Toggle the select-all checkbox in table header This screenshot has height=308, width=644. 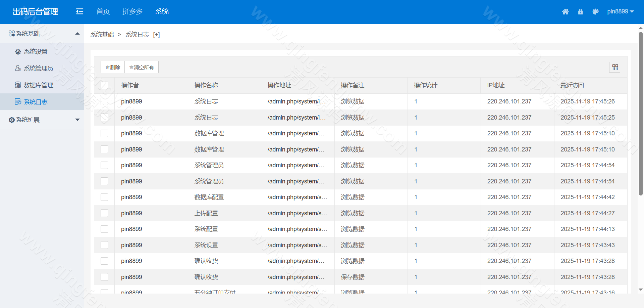pos(104,85)
